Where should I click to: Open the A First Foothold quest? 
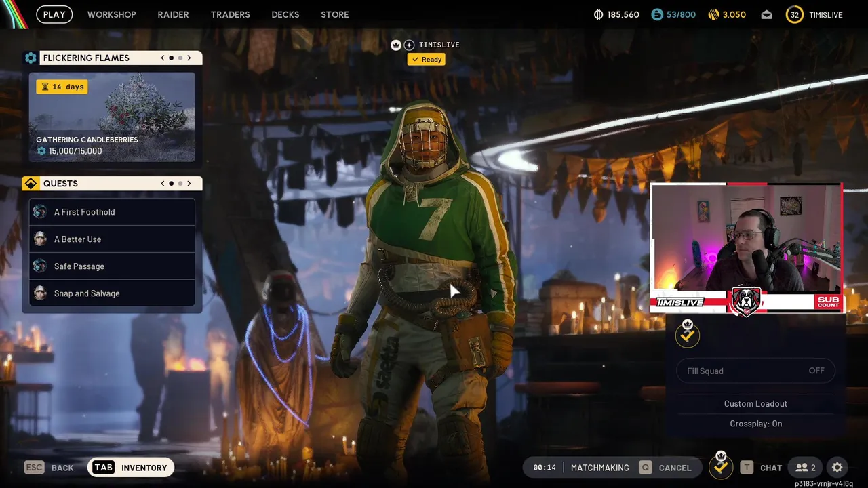[x=112, y=212]
